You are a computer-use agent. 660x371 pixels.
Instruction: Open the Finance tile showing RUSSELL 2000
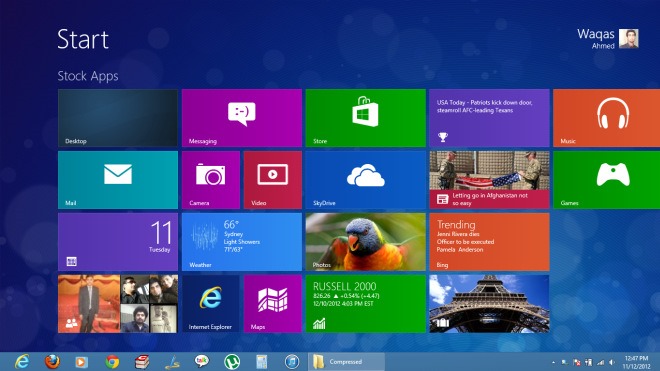coord(365,304)
